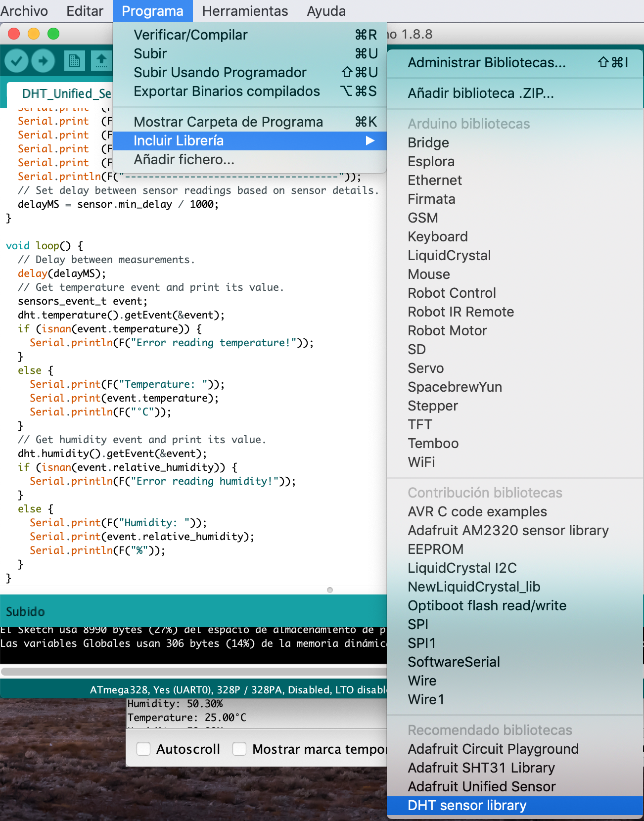Include Adafruit Unified Sensor library
This screenshot has width=644, height=821.
point(515,787)
